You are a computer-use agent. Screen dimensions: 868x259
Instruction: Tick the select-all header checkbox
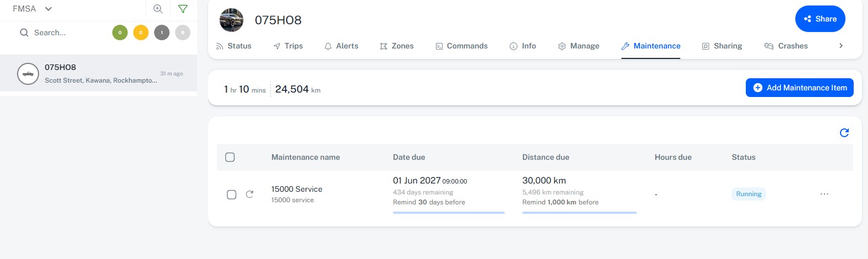(x=230, y=157)
